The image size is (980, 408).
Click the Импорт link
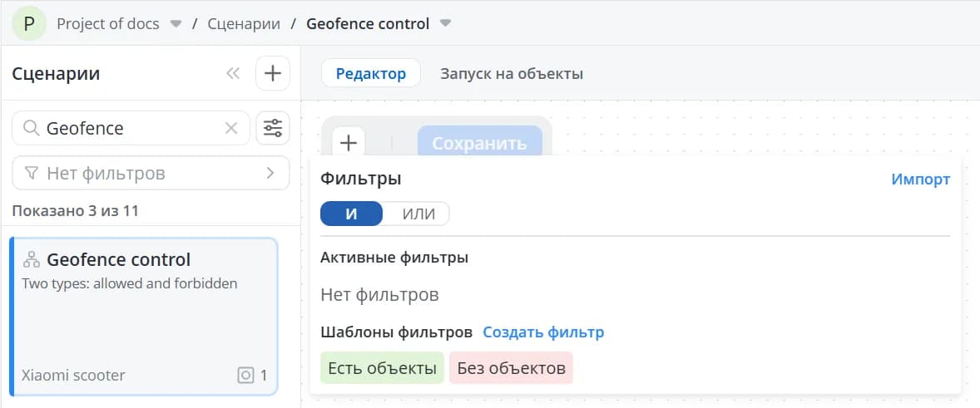[921, 179]
